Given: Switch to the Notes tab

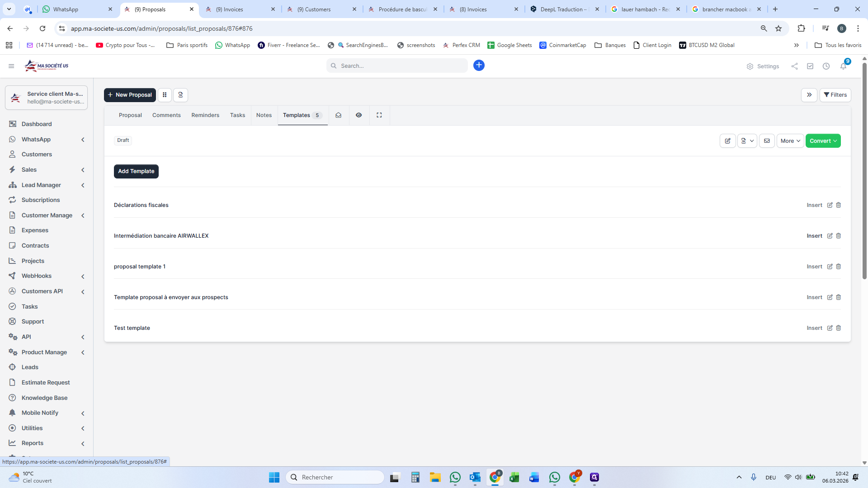Looking at the screenshot, I should click(x=264, y=115).
